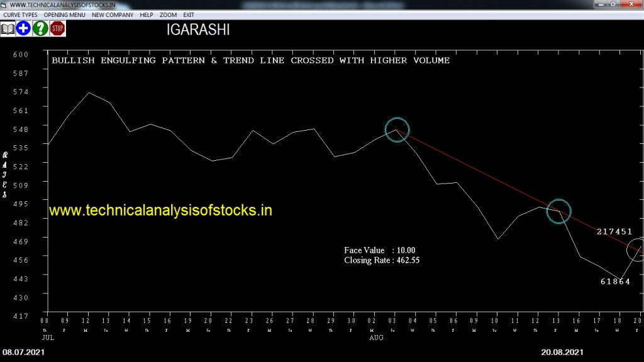Click the application icon in title bar
The width and height of the screenshot is (644, 362).
click(4, 4)
